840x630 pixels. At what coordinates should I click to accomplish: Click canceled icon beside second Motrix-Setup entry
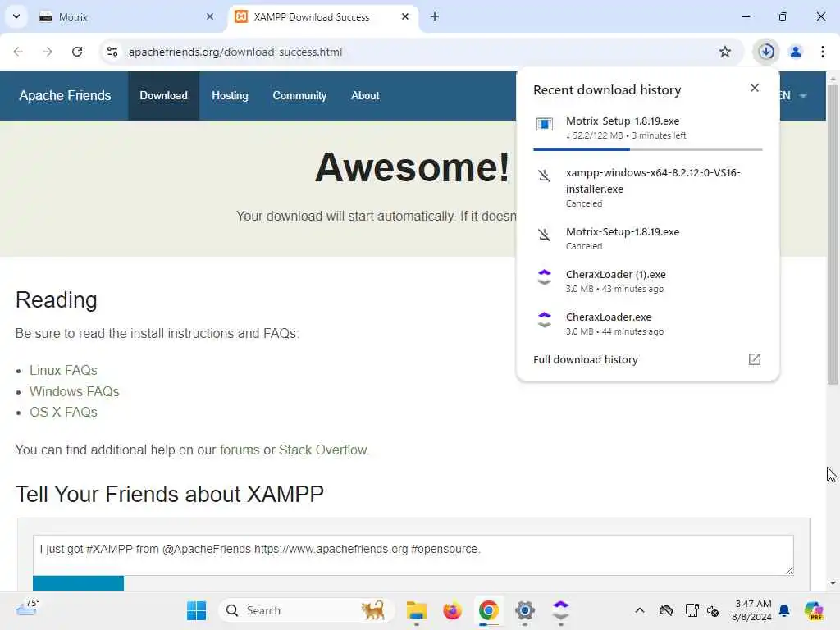pos(545,235)
